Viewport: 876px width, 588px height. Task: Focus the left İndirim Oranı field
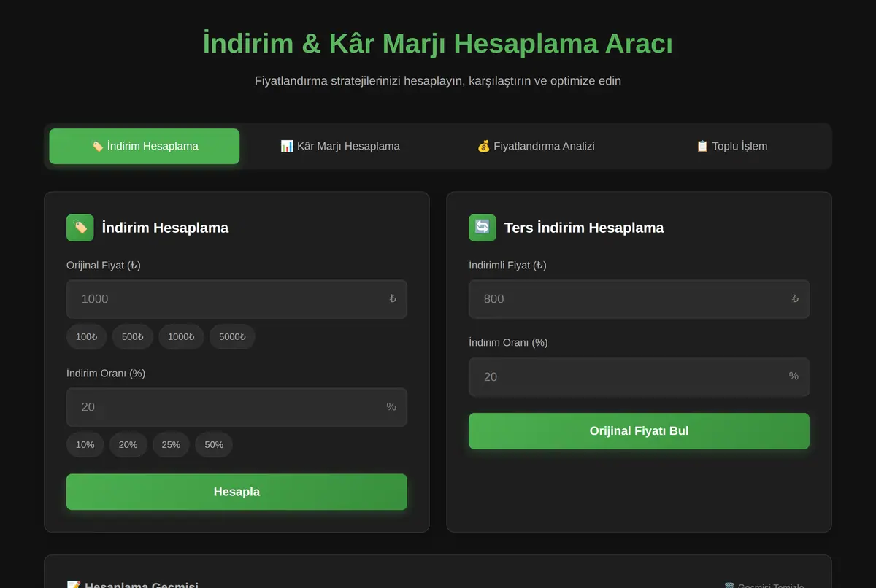click(237, 407)
